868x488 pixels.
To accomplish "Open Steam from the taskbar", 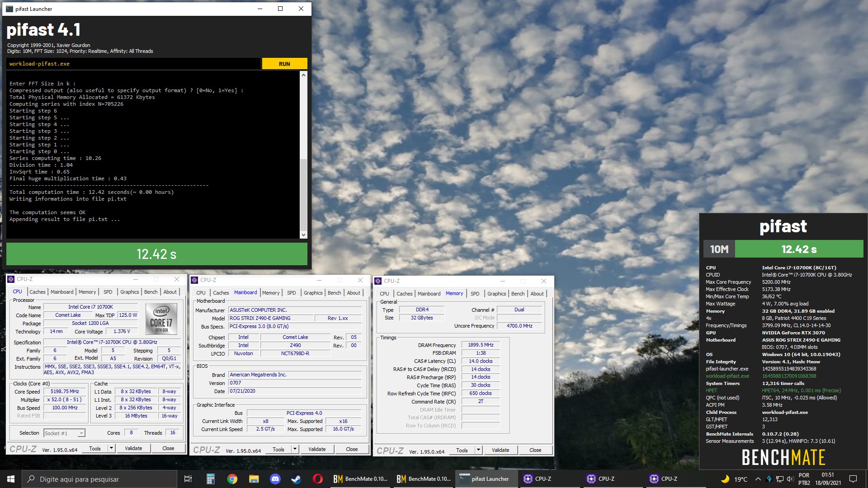I will click(297, 479).
